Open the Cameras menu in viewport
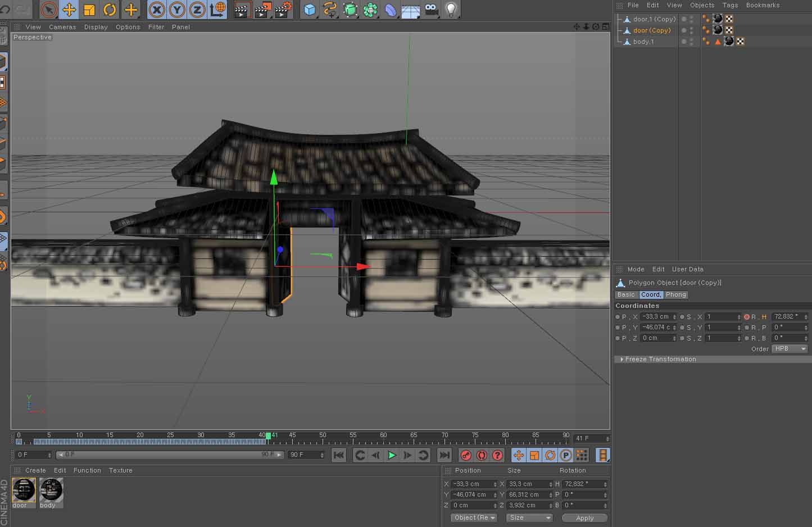The height and width of the screenshot is (527, 812). [62, 27]
